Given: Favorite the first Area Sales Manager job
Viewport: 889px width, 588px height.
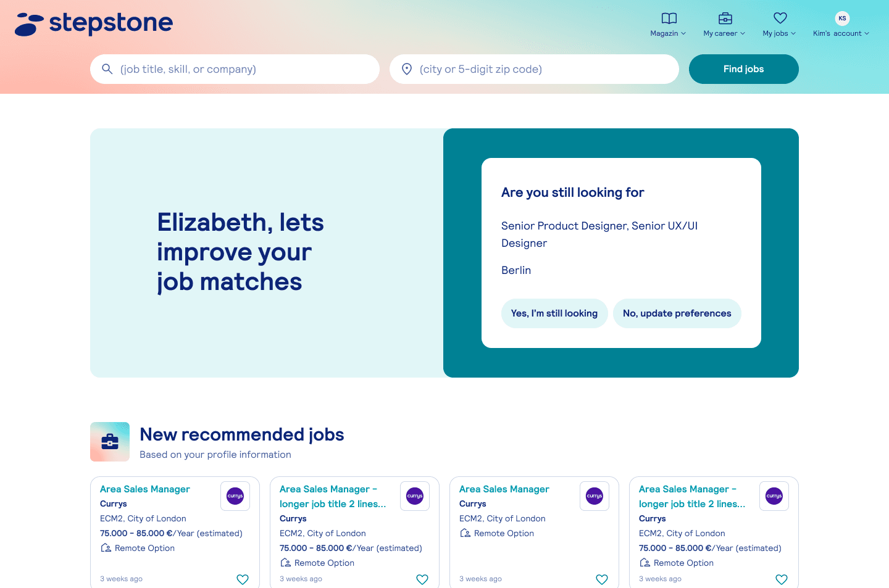Looking at the screenshot, I should tap(243, 579).
